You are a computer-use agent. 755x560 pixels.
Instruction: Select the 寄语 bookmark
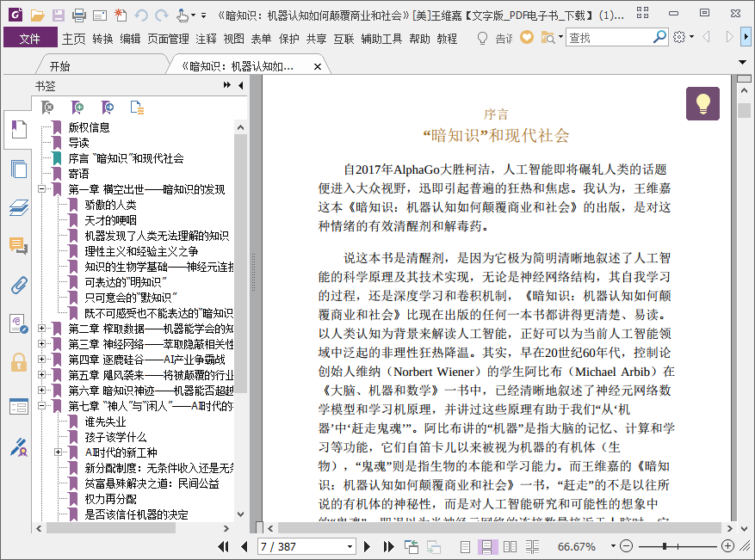coord(79,174)
